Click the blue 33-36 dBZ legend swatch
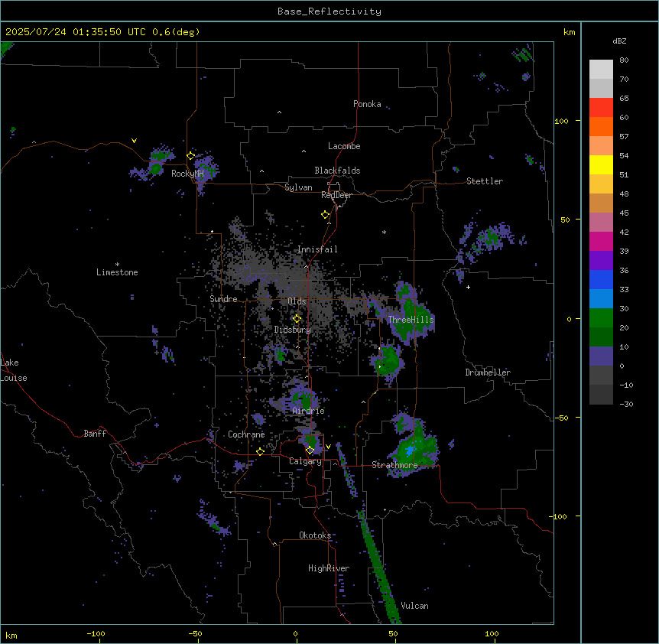659x644 pixels. [x=601, y=279]
